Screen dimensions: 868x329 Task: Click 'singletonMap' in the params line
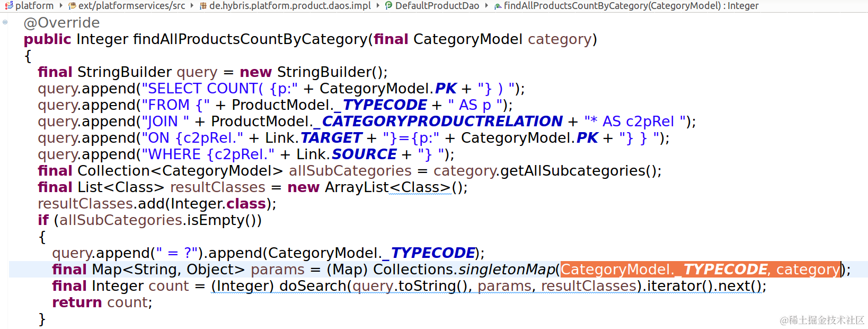(507, 270)
